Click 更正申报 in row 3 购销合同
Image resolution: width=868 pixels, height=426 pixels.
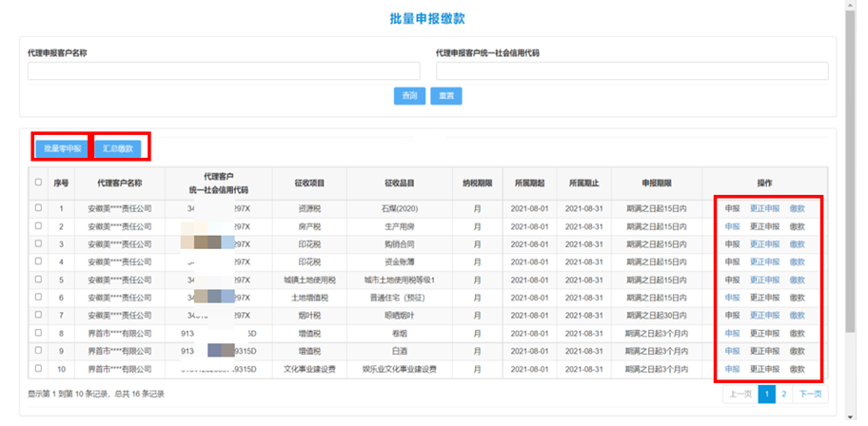pos(765,244)
